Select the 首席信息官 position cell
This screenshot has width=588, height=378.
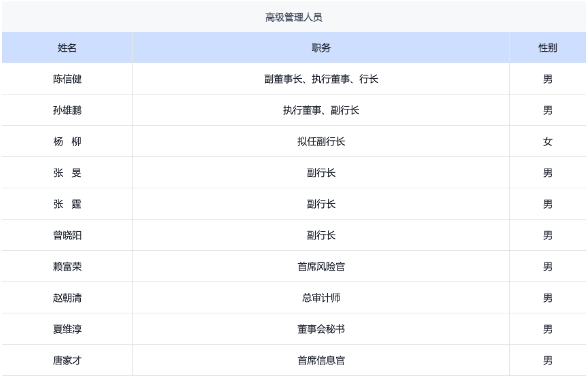point(321,360)
